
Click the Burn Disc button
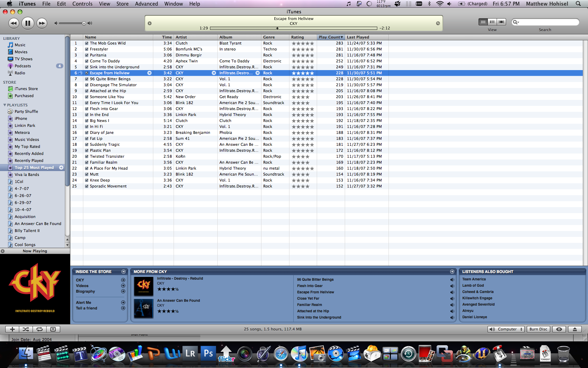538,329
